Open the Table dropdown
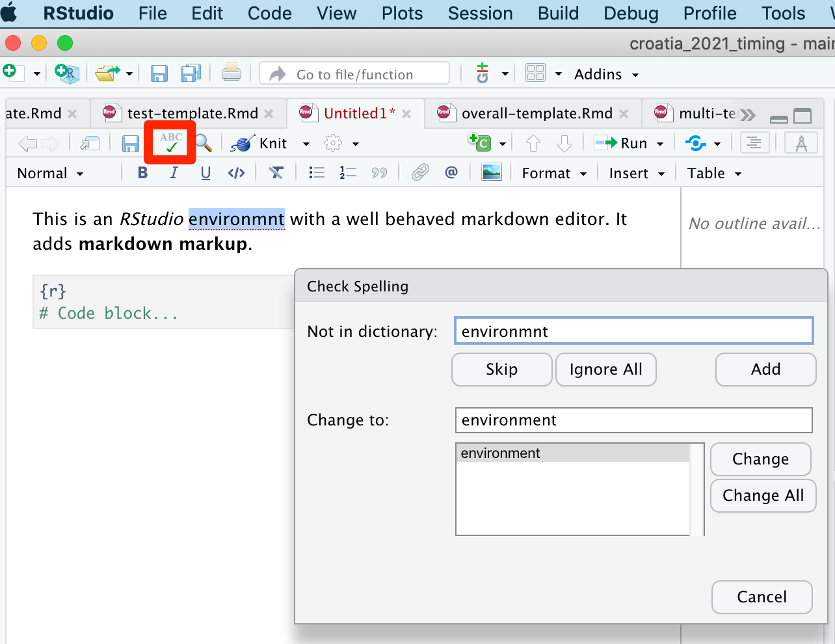This screenshot has width=835, height=644. coord(714,173)
